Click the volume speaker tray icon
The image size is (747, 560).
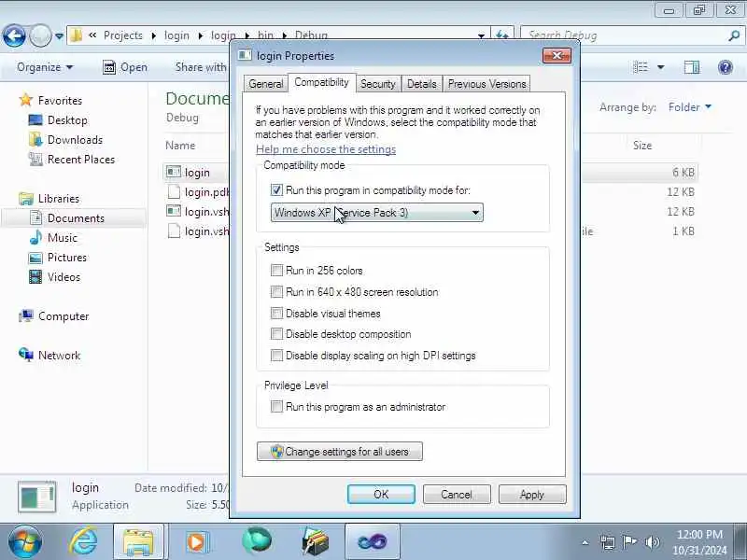coord(652,542)
